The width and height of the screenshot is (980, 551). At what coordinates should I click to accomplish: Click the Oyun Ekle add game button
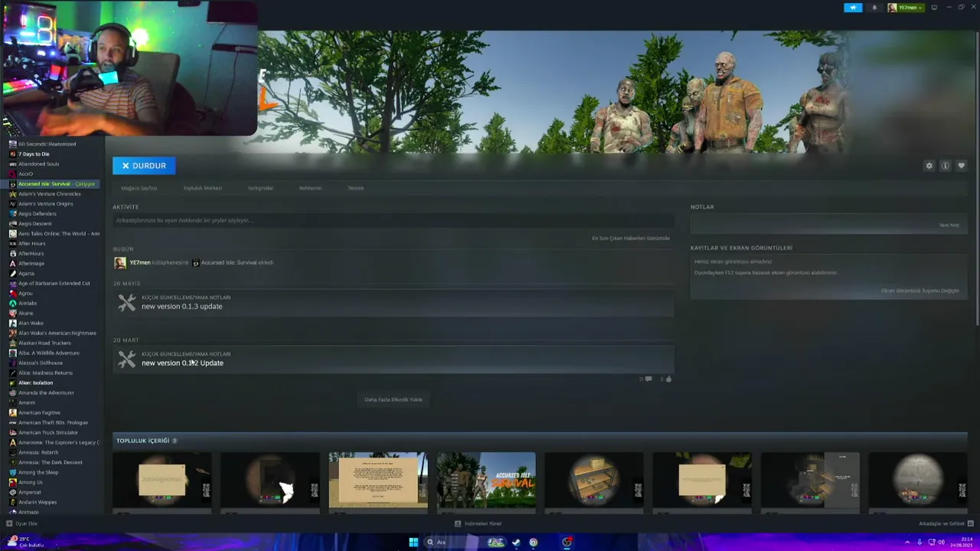coord(22,523)
